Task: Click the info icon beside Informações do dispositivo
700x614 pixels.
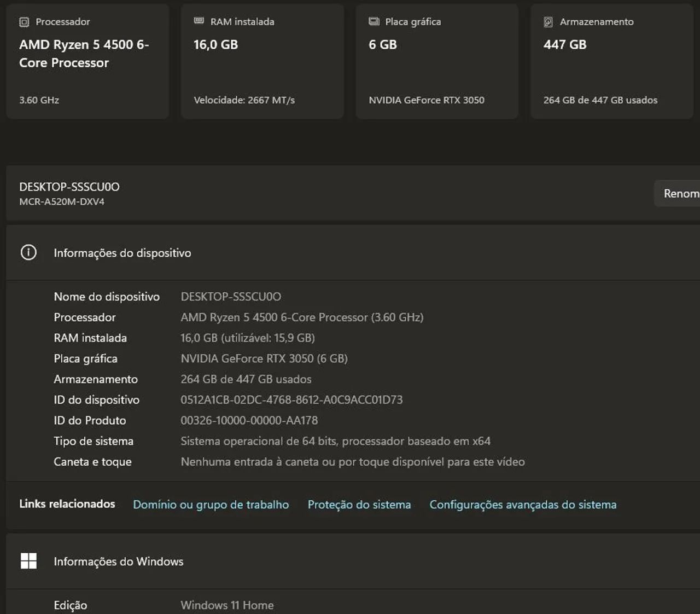Action: point(28,252)
